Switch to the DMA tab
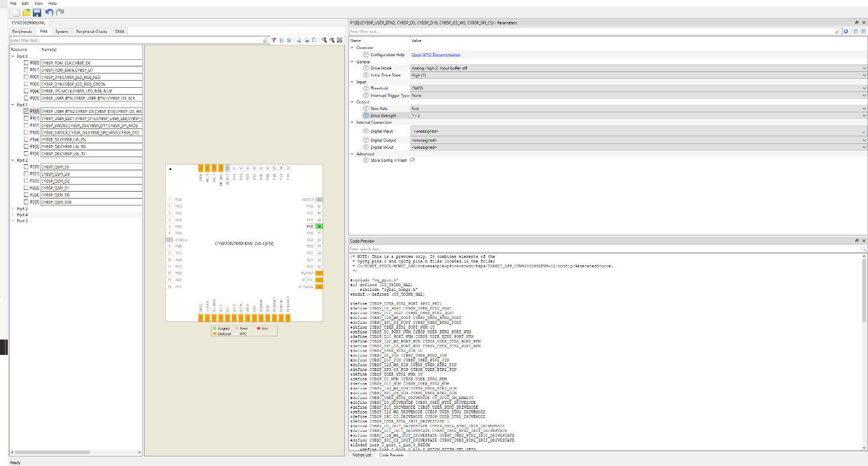868x466 pixels. [x=120, y=31]
